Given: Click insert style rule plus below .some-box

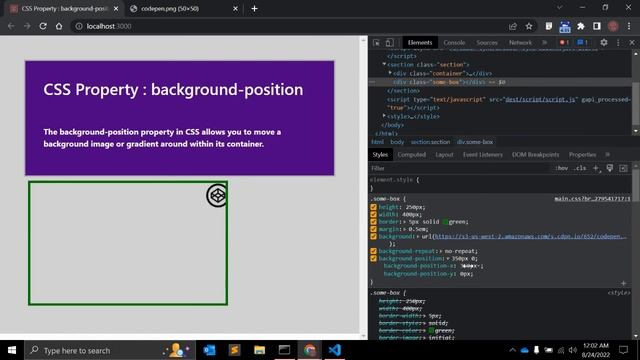Looking at the screenshot, I should 623,283.
